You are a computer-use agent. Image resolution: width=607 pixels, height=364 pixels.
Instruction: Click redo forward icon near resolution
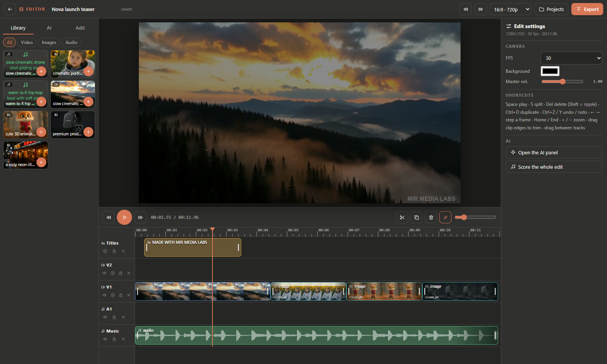(481, 9)
